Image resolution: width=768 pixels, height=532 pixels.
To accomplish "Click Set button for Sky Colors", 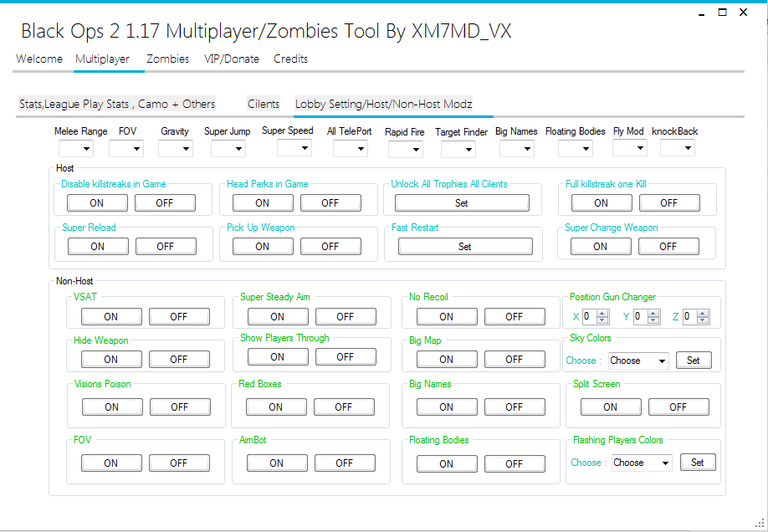I will click(x=694, y=360).
